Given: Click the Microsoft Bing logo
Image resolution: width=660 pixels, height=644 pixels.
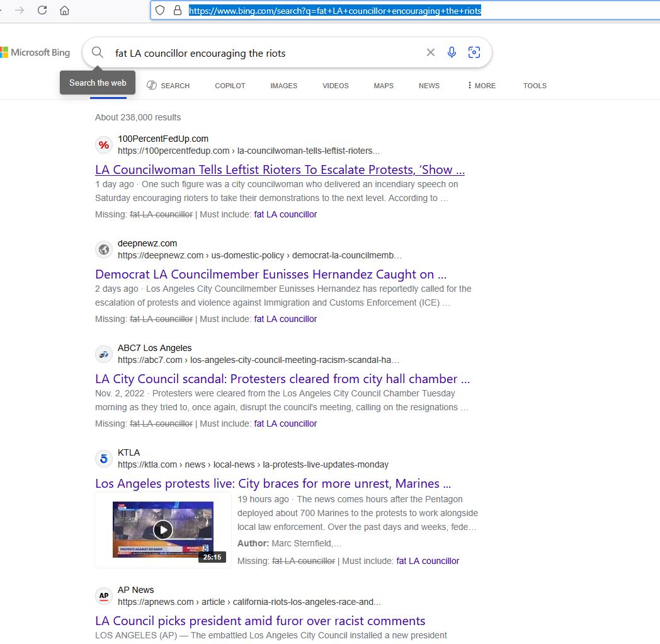Looking at the screenshot, I should coord(35,53).
